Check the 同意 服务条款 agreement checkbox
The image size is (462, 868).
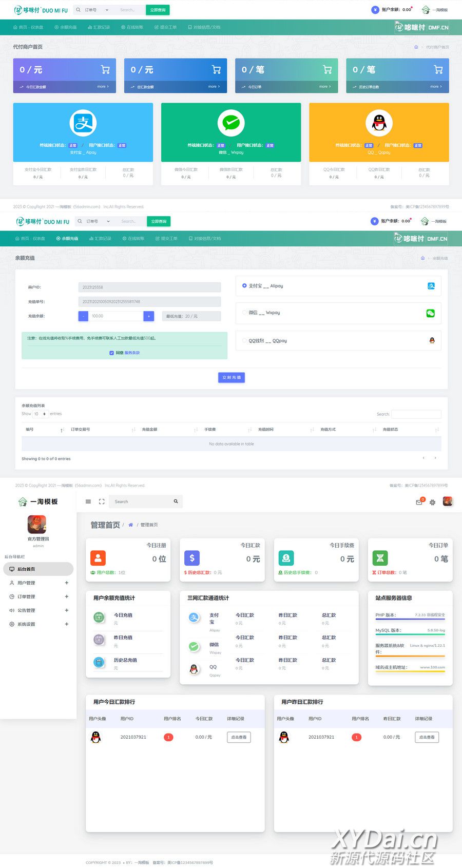(111, 353)
